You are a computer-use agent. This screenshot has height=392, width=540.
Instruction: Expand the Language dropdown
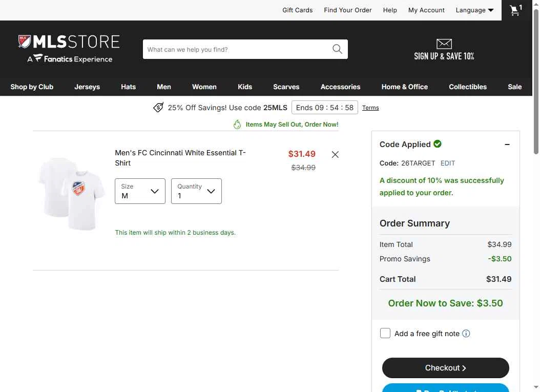[x=474, y=10]
